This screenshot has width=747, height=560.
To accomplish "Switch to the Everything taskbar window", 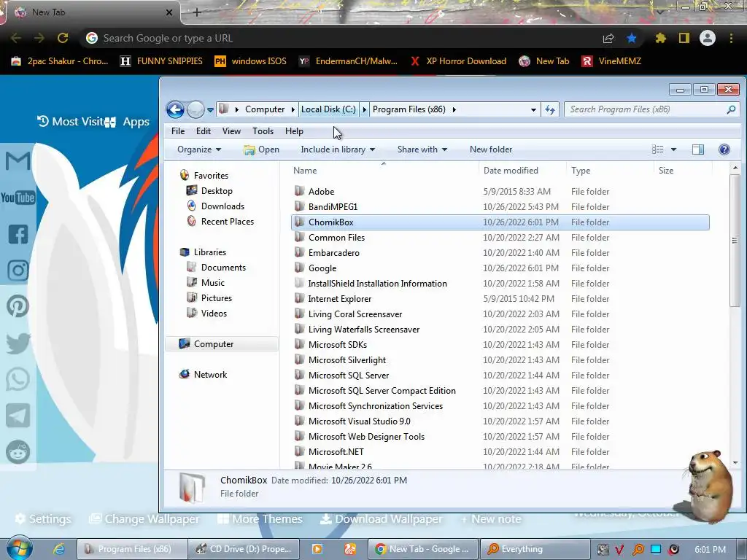I will pos(533,549).
